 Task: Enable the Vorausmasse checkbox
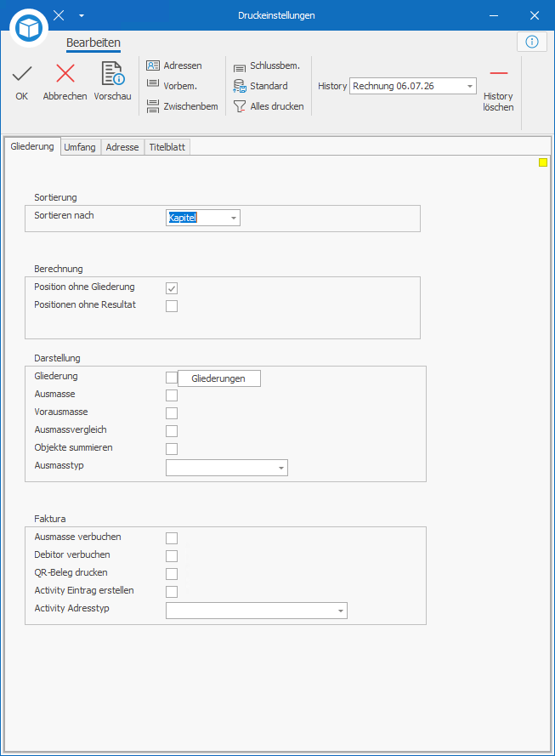[172, 413]
